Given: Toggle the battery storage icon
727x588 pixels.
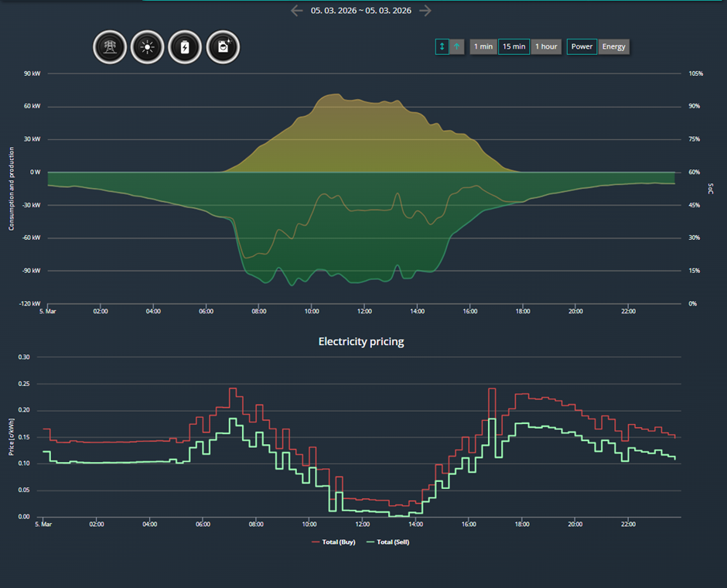Looking at the screenshot, I should click(x=185, y=47).
